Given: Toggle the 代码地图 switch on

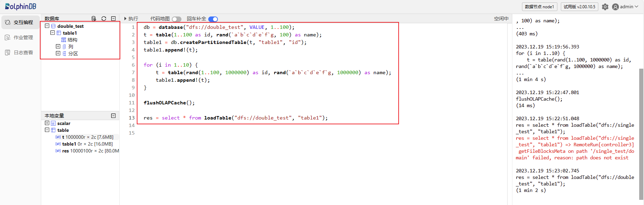Looking at the screenshot, I should pos(176,19).
